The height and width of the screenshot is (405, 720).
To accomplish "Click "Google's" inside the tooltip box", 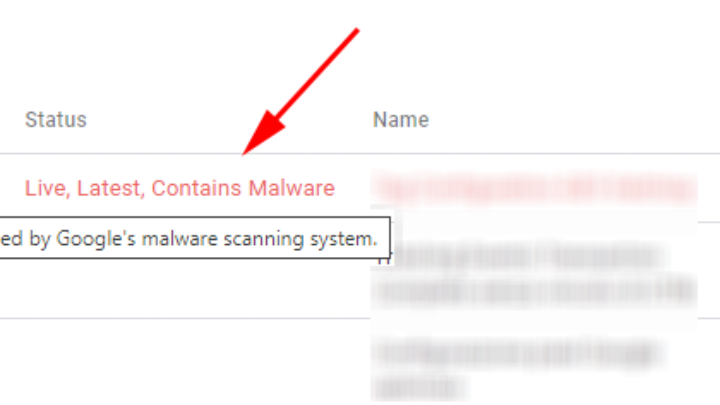I will 96,239.
